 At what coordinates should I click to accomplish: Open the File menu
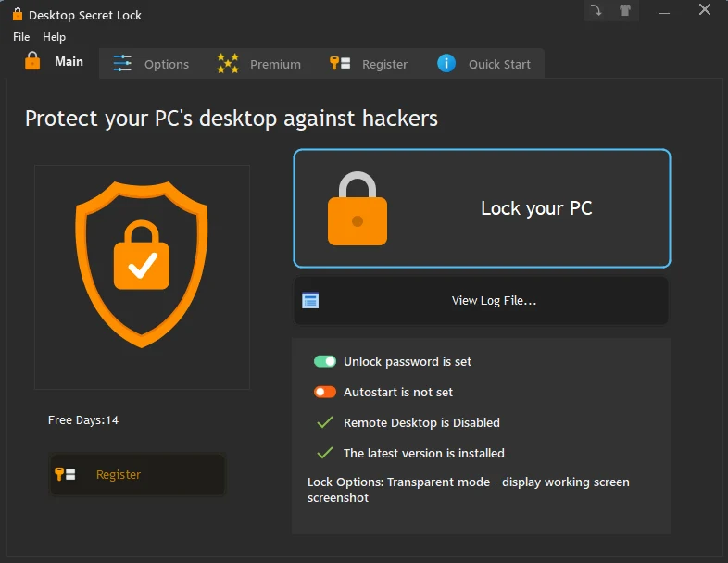(x=21, y=37)
